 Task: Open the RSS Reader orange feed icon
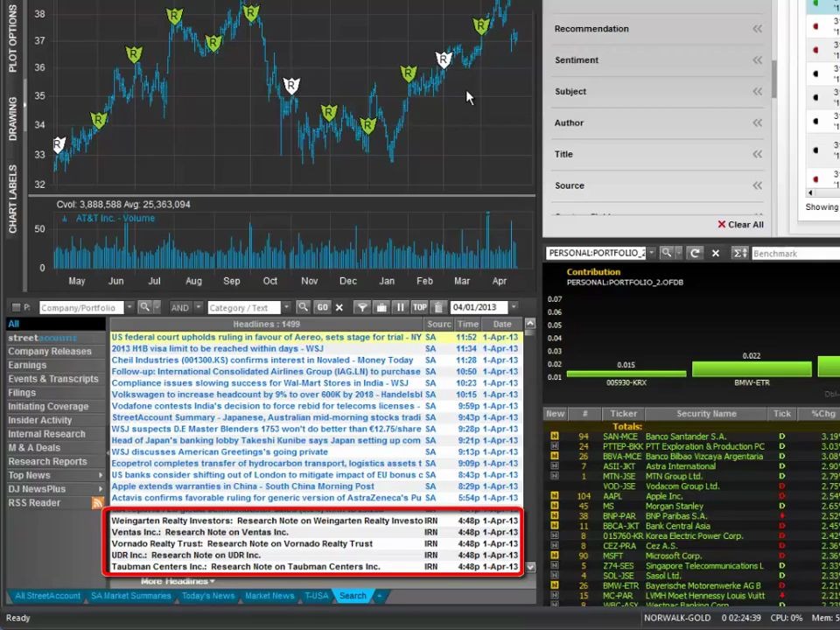[97, 502]
